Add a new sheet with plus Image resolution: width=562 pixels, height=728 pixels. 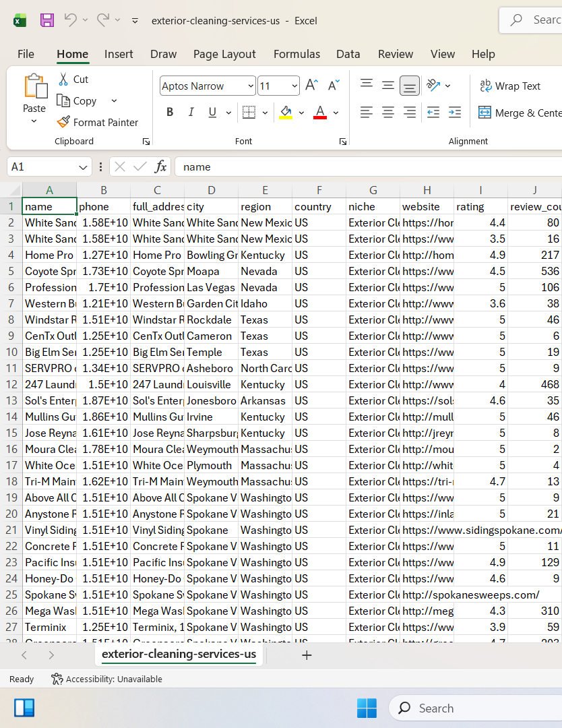click(307, 655)
